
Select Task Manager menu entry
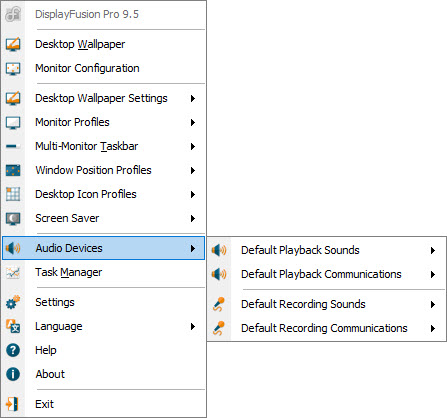pos(104,272)
